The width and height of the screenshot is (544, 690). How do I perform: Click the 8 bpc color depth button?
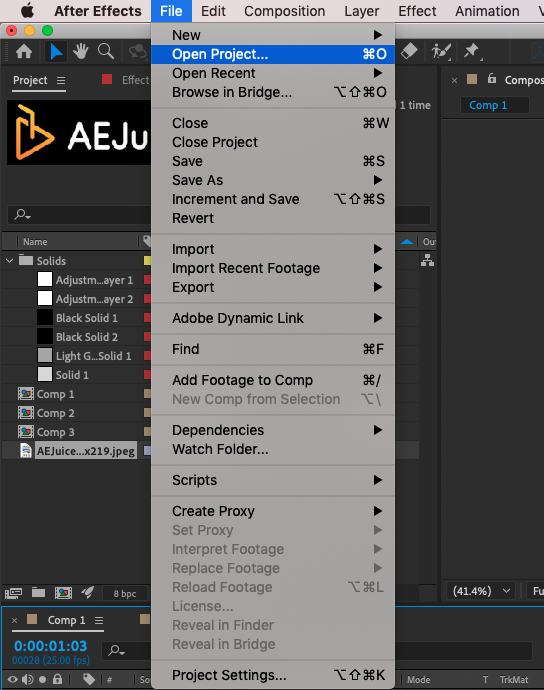(125, 594)
